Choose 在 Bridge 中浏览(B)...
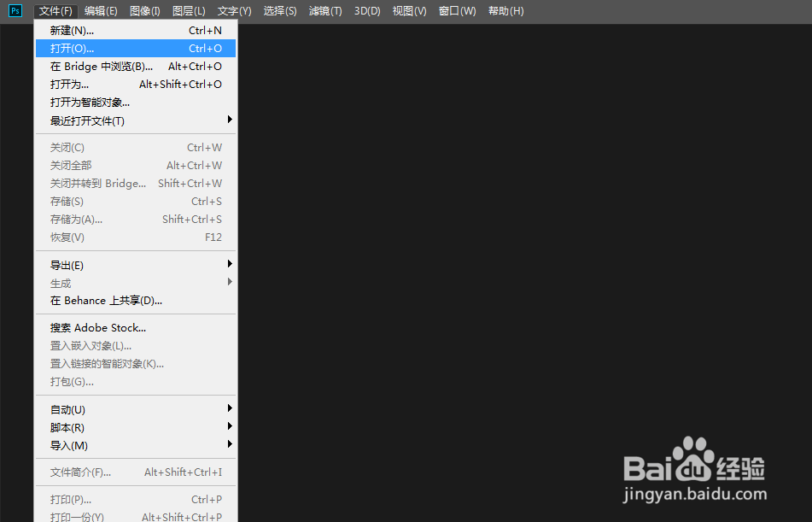Viewport: 812px width, 522px height. coord(136,67)
